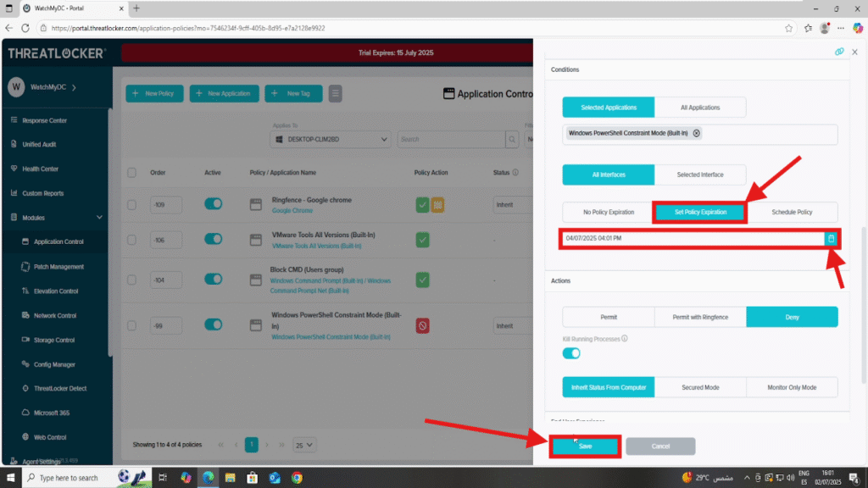
Task: Open Config Manager module
Action: pos(54,364)
